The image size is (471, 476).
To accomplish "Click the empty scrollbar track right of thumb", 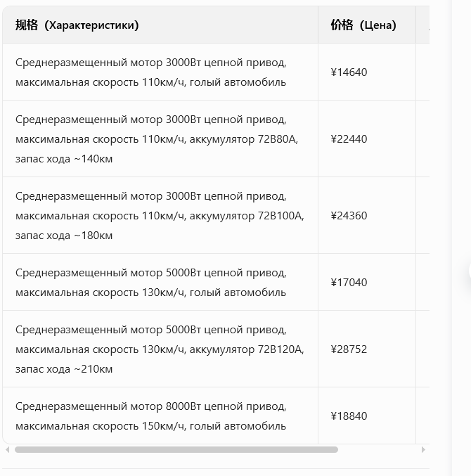I will pyautogui.click(x=378, y=449).
